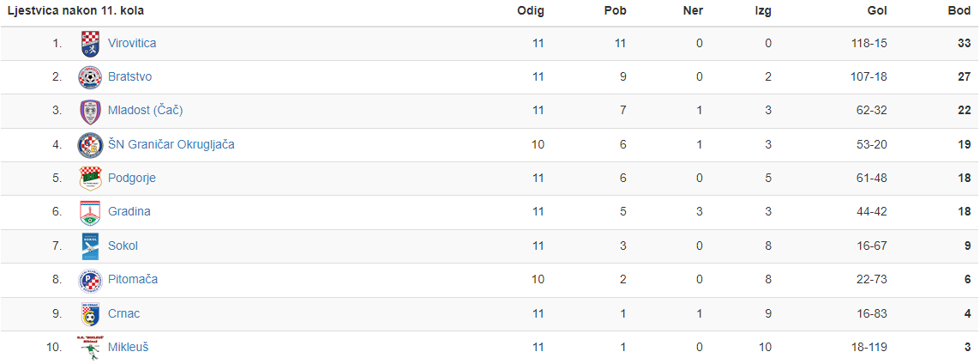Open the Sokol team link
The image size is (980, 364).
click(123, 246)
